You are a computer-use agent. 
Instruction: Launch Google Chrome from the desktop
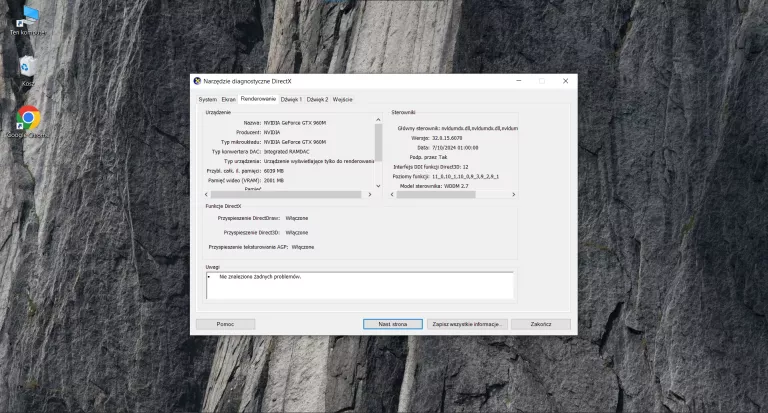pyautogui.click(x=28, y=120)
